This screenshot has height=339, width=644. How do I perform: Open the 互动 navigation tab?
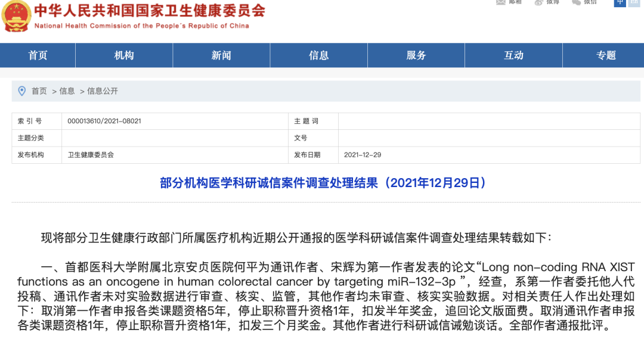tap(513, 55)
